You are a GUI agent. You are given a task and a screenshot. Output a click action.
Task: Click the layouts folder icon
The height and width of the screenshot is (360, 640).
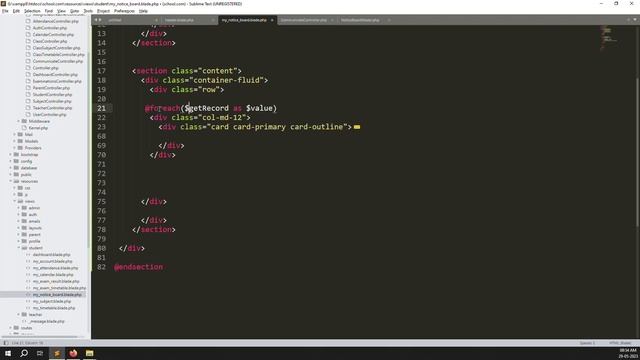pyautogui.click(x=24, y=228)
